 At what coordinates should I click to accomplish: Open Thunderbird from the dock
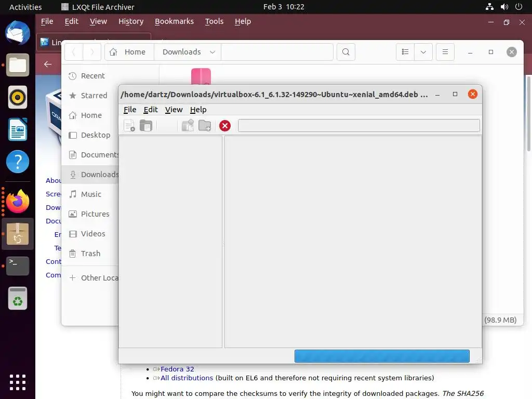point(18,33)
